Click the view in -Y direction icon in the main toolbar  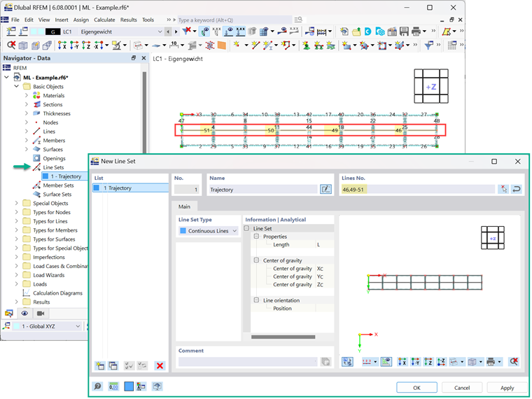(74, 45)
